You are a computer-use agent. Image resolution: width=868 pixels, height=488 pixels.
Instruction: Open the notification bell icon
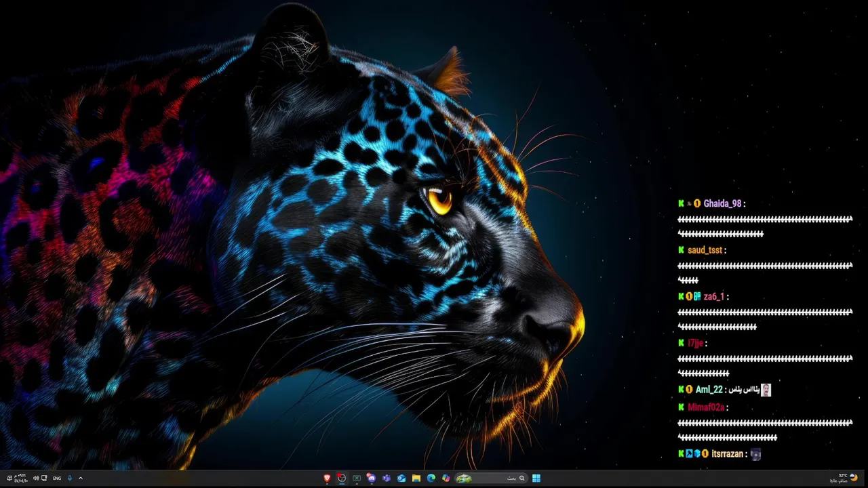[9, 478]
